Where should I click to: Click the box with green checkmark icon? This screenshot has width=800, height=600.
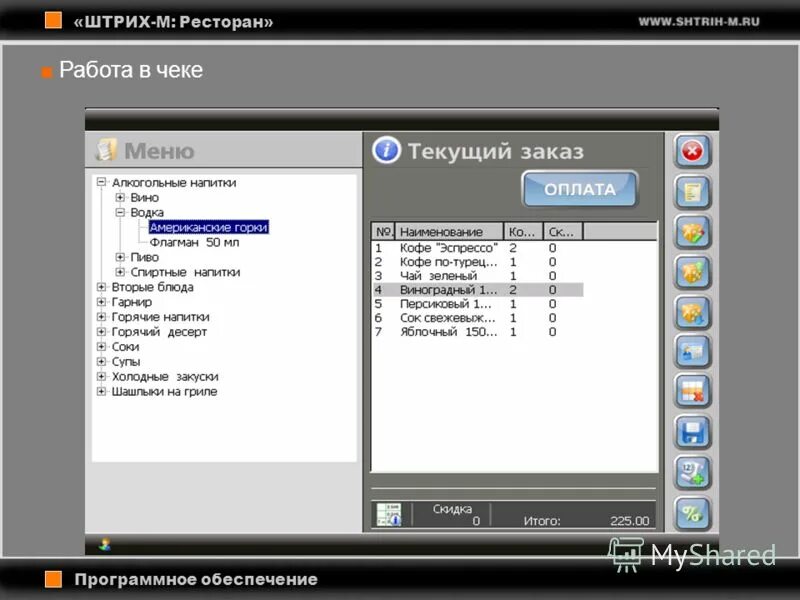coord(692,232)
